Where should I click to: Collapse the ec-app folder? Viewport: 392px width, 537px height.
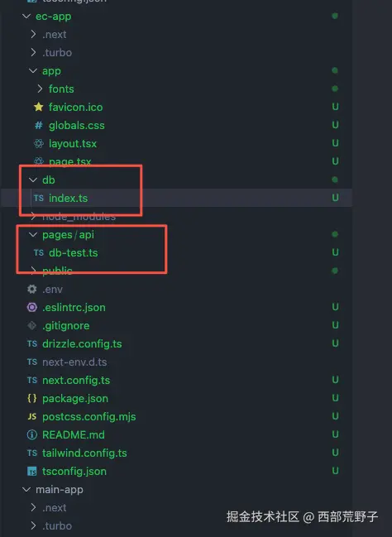26,16
